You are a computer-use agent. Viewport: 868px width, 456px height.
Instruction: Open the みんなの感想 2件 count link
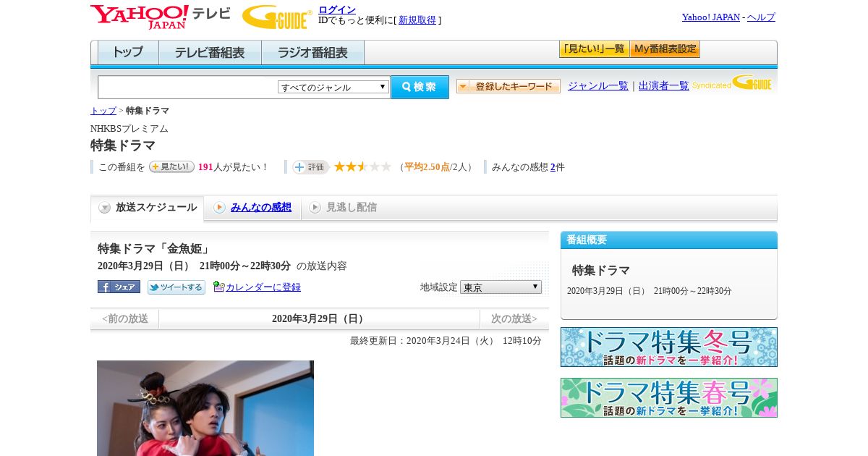[x=553, y=167]
